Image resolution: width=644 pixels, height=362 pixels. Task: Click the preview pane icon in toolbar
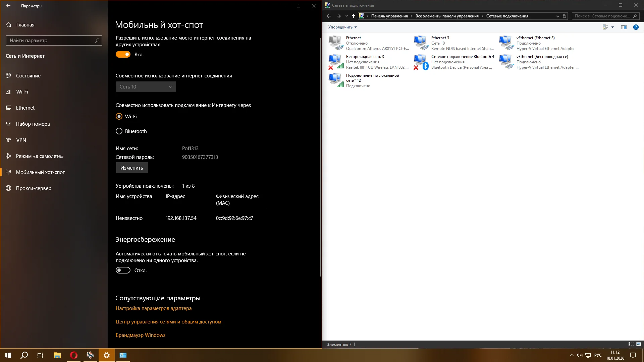(624, 27)
